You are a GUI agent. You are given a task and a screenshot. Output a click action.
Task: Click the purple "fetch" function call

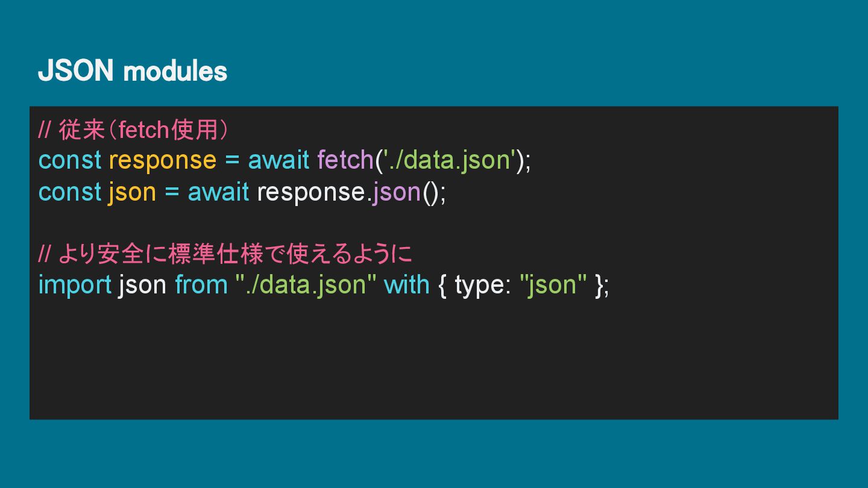click(345, 160)
